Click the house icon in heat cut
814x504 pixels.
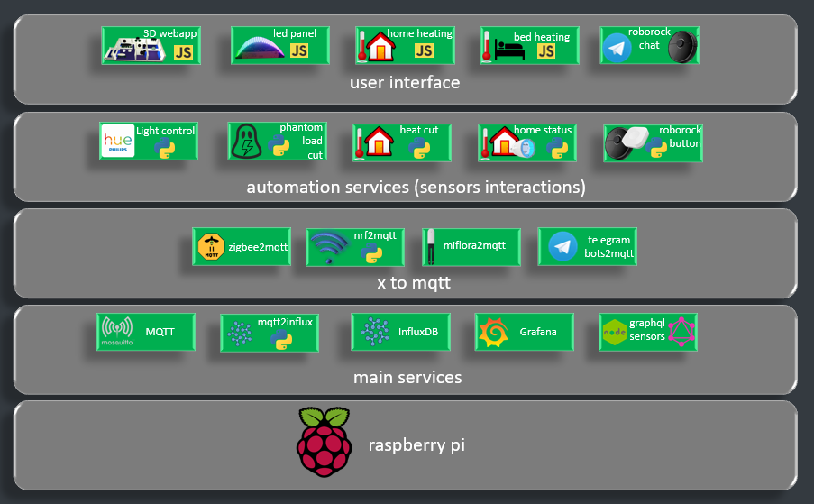379,142
